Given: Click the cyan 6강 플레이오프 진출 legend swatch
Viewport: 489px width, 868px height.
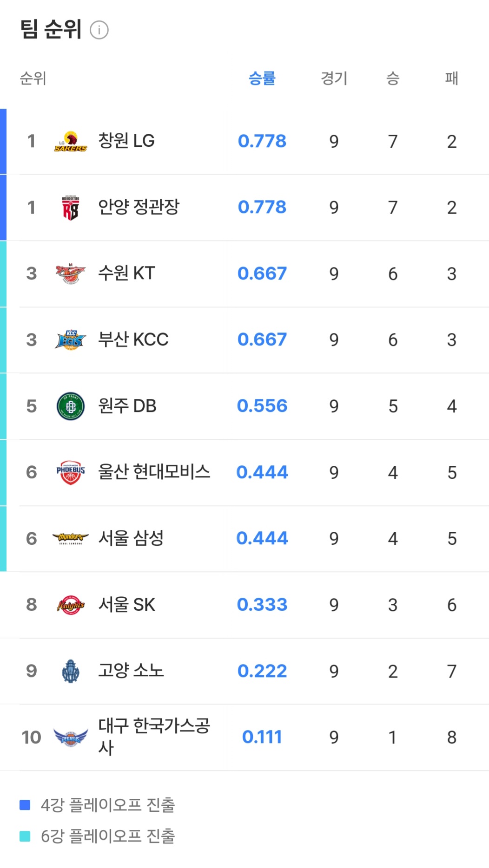Looking at the screenshot, I should (x=25, y=836).
